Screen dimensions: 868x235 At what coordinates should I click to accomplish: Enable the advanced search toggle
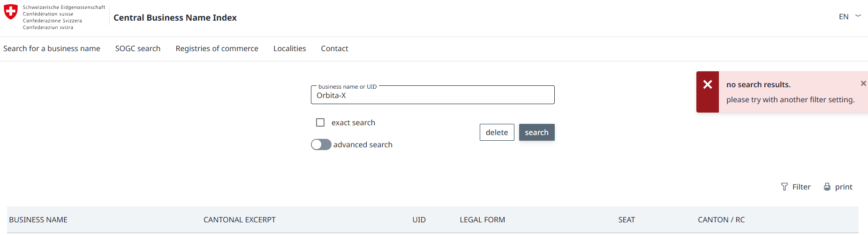tap(321, 144)
